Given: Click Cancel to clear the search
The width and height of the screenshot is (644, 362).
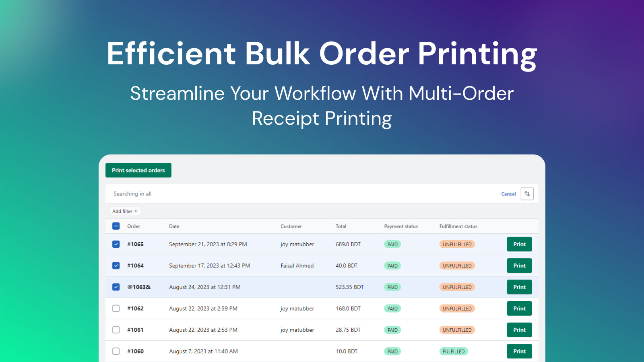Looking at the screenshot, I should (508, 193).
